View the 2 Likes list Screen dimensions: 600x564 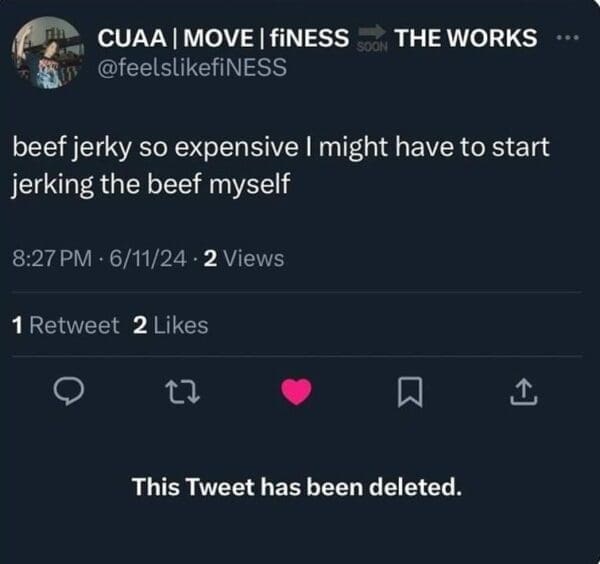coord(171,325)
